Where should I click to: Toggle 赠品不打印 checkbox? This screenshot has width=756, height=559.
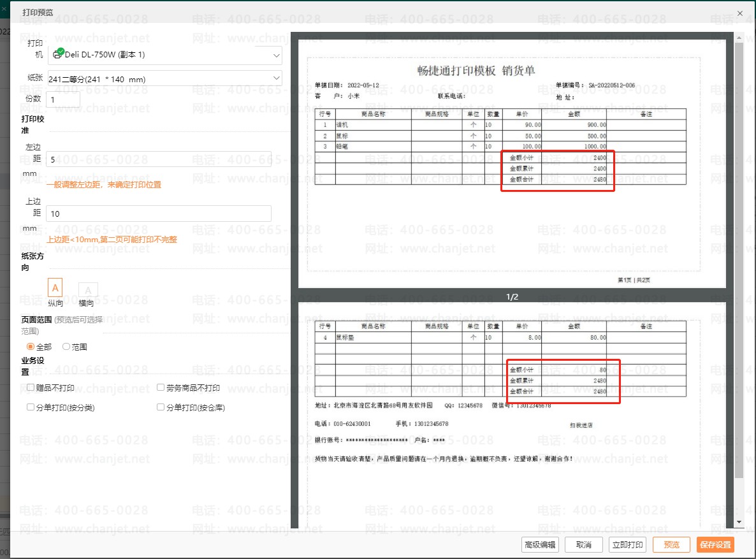click(31, 388)
